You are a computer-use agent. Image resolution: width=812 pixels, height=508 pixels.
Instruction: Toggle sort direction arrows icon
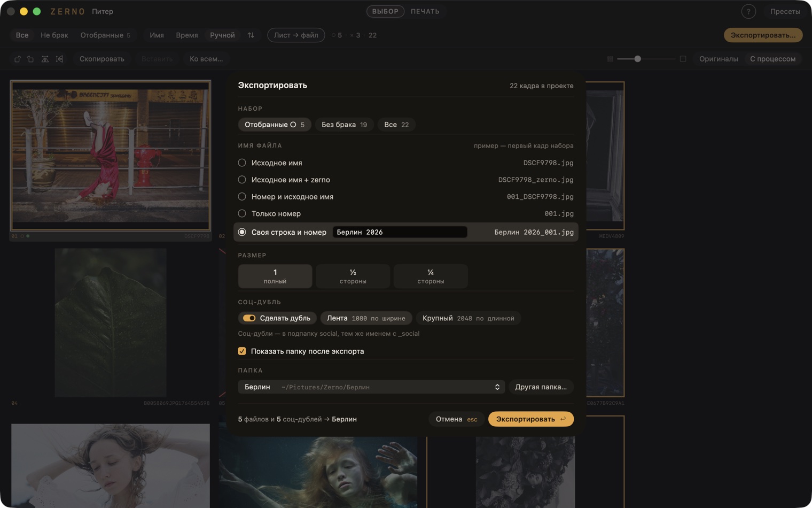(x=251, y=35)
